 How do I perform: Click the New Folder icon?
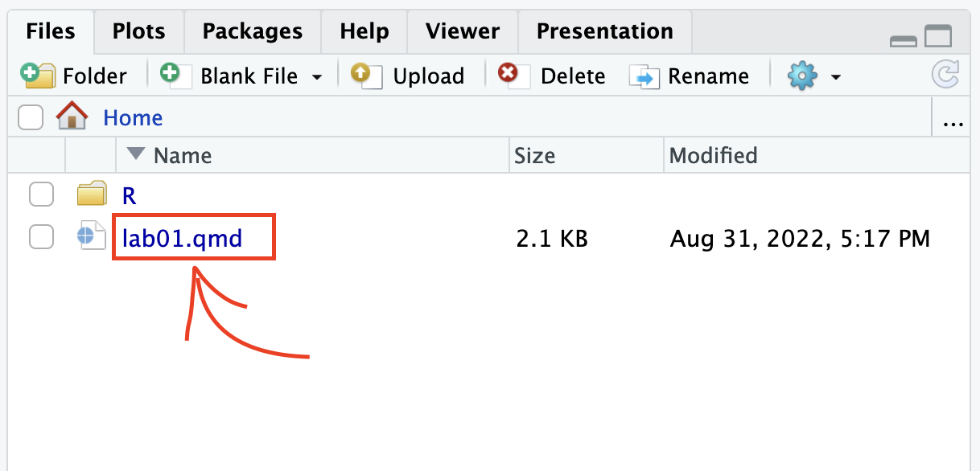pyautogui.click(x=38, y=75)
